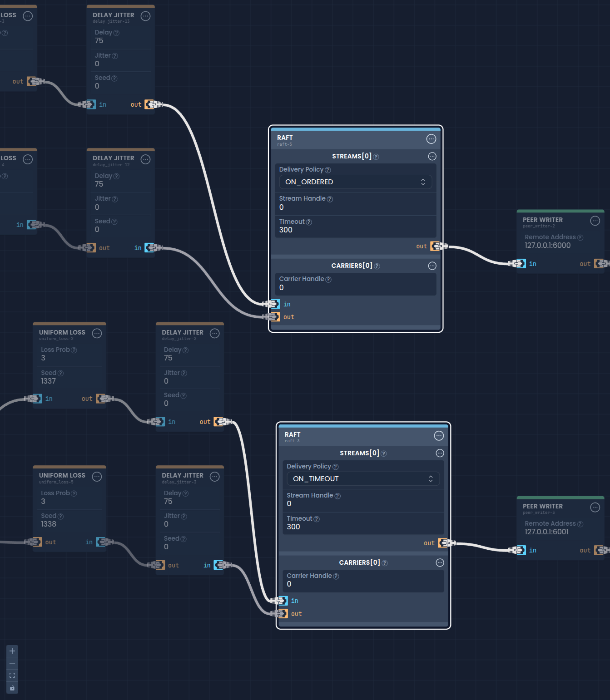Open the ON_ORDERED delivery policy dropdown

[355, 182]
